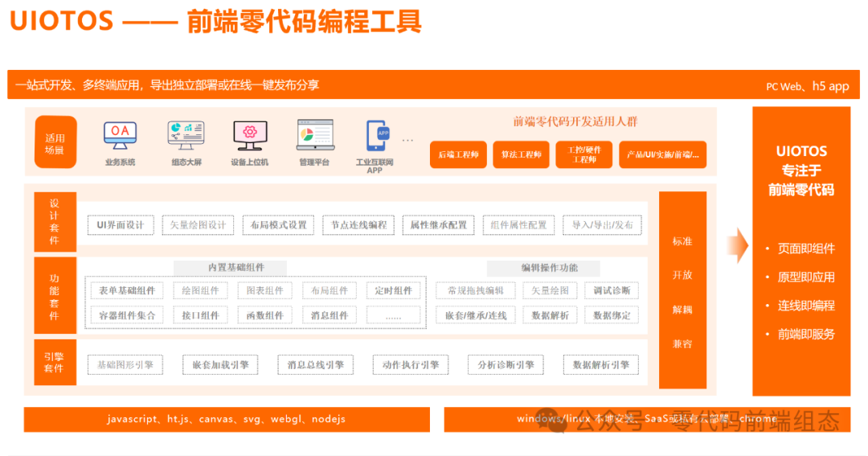Image resolution: width=868 pixels, height=456 pixels.
Task: Select the 引擎套件 side label
Action: click(x=55, y=363)
